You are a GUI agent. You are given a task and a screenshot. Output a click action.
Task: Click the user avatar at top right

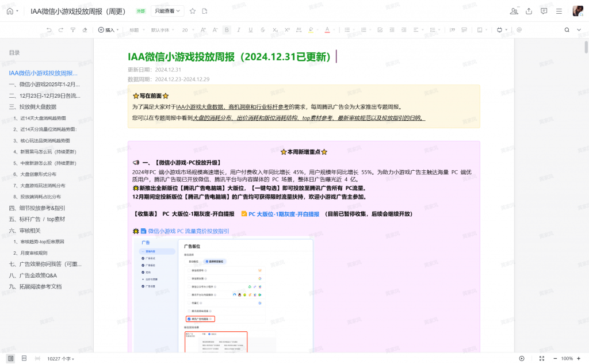click(x=577, y=11)
